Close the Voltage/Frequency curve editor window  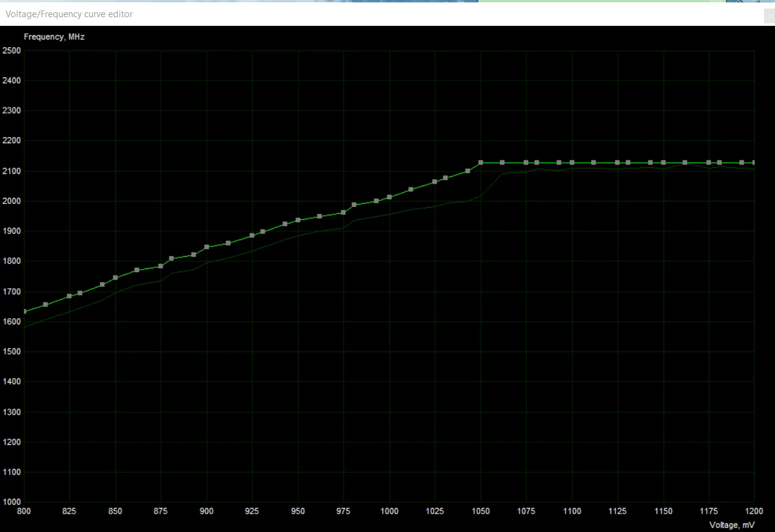(x=769, y=16)
